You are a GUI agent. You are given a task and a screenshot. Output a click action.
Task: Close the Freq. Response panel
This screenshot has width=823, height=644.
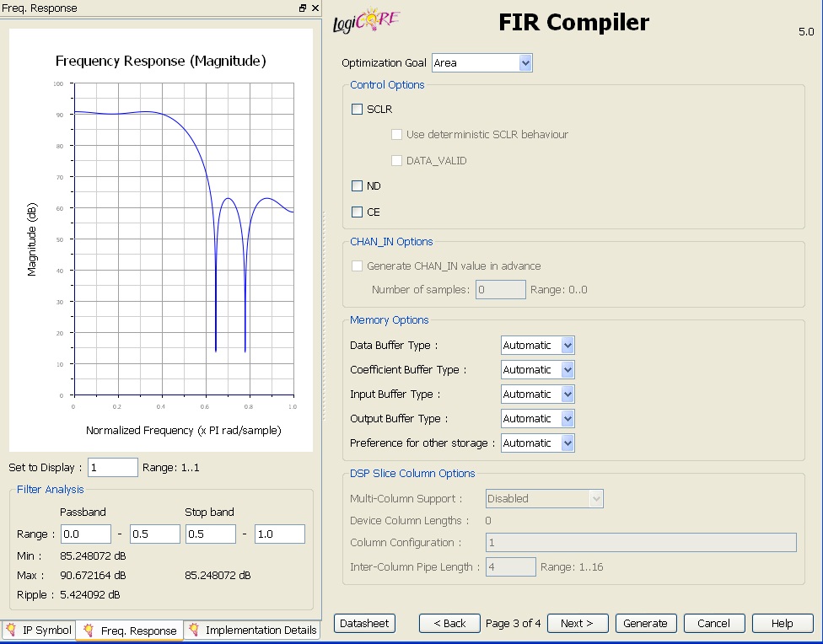click(x=315, y=8)
